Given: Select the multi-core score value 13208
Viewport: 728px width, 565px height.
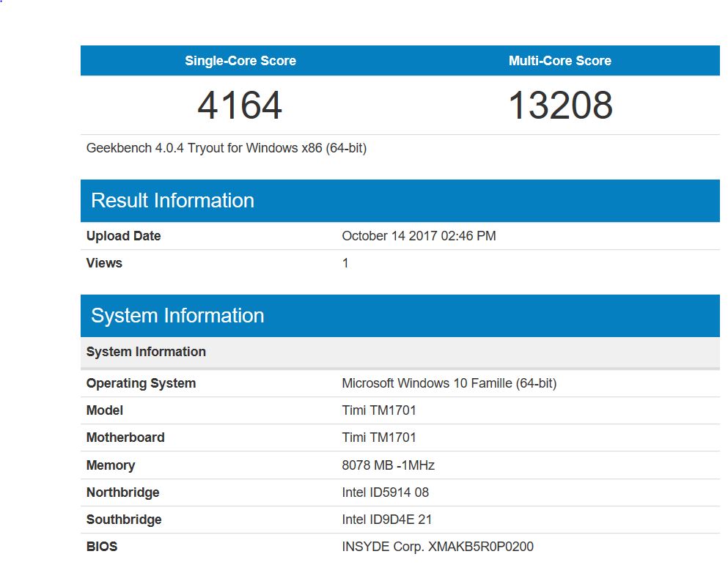Looking at the screenshot, I should pos(560,106).
